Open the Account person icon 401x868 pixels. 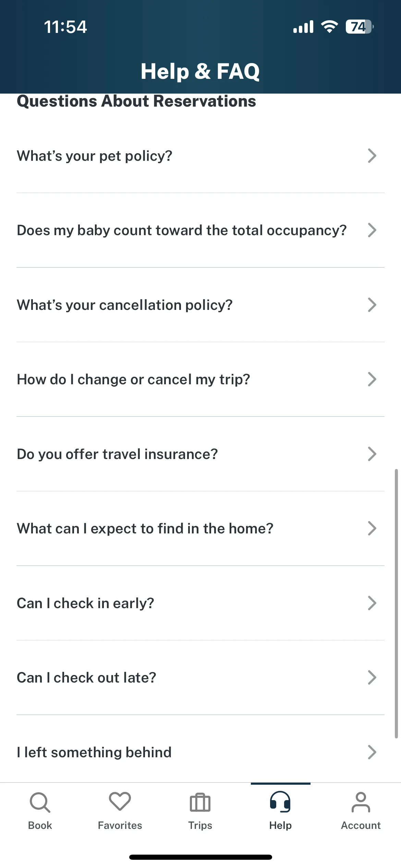coord(361,802)
